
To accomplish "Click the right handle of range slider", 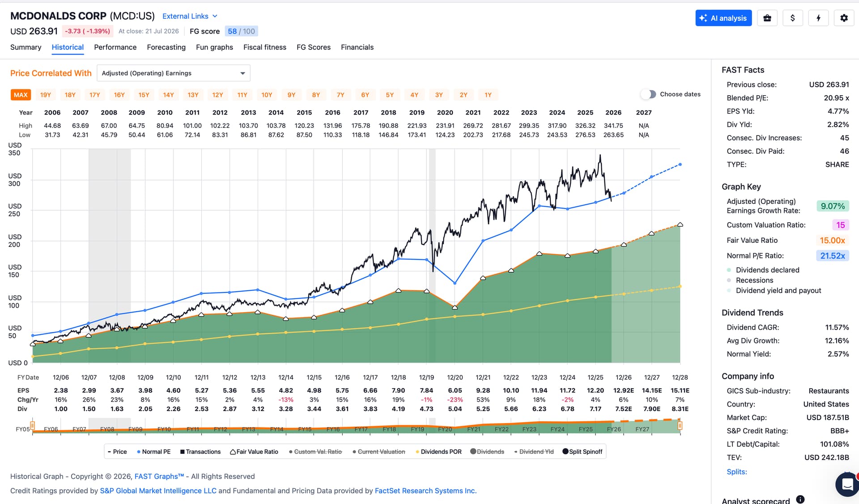I will pyautogui.click(x=680, y=425).
